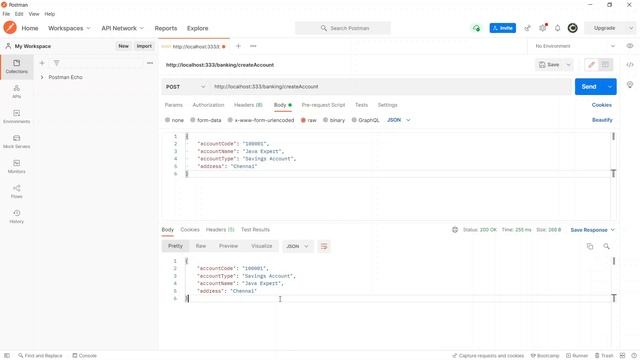Open the API Network dropdown
This screenshot has width=640, height=360.
(122, 28)
